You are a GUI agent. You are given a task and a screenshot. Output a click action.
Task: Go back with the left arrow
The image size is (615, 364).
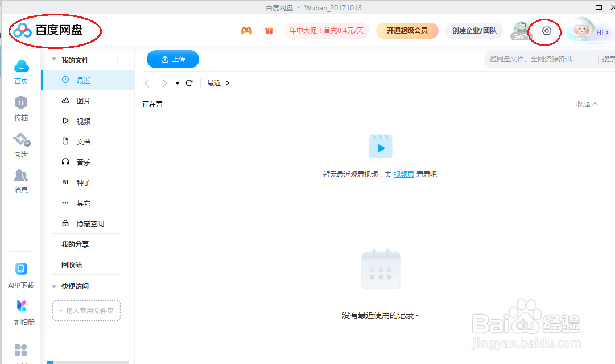(147, 83)
